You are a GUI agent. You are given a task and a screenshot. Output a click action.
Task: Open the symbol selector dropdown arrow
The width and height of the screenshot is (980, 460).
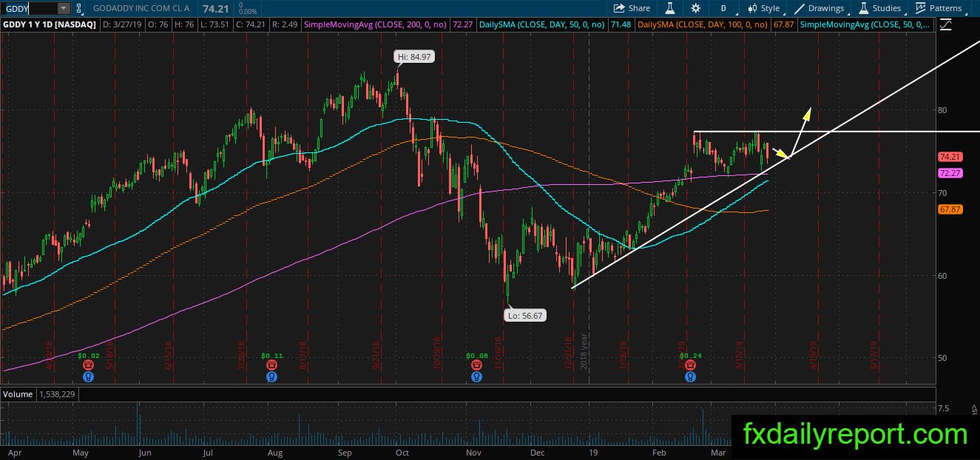63,8
